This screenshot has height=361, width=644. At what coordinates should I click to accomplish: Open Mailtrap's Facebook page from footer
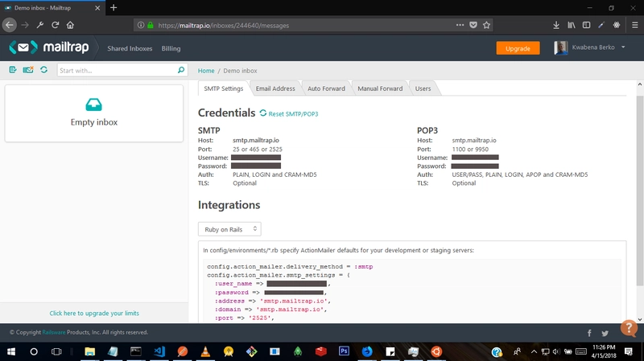588,333
